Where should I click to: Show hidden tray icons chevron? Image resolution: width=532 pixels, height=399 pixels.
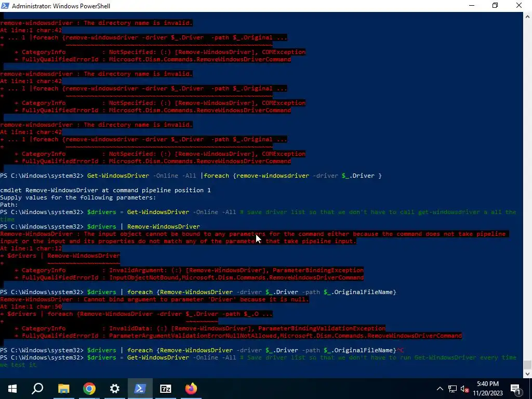pyautogui.click(x=440, y=389)
